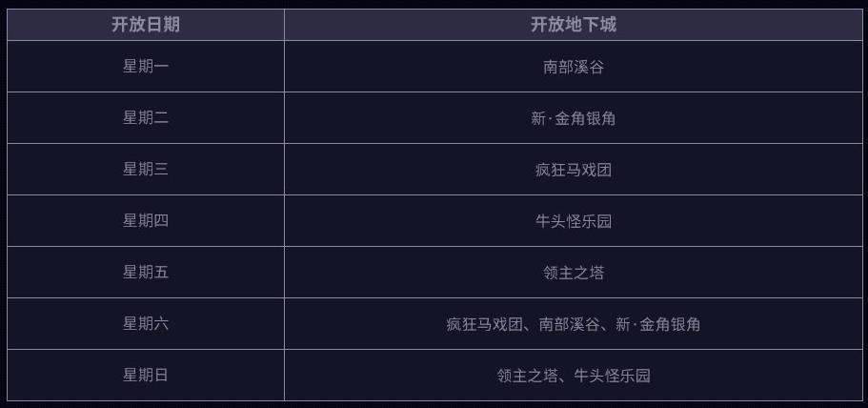Click the 开放地下城 column header
This screenshot has width=868, height=408.
coord(573,25)
